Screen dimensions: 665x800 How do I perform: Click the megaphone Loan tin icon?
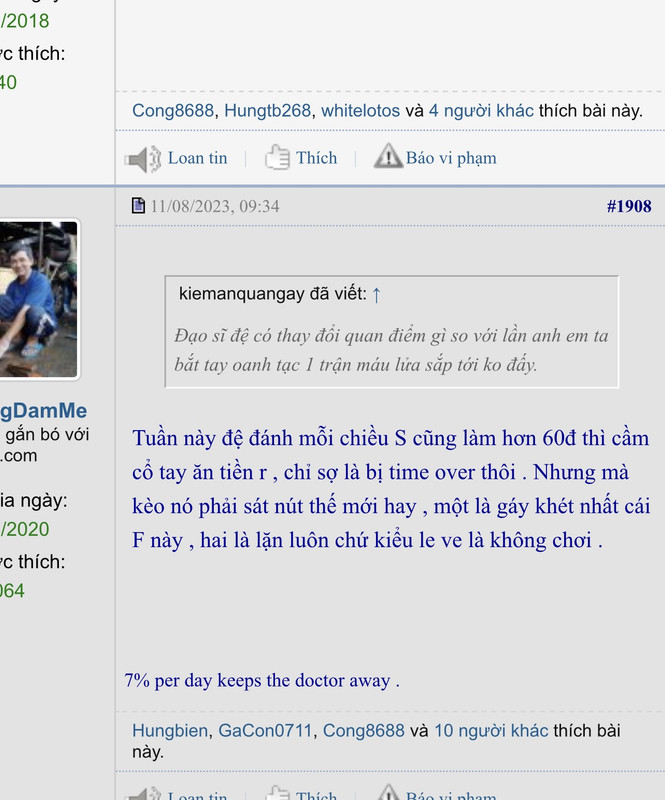(143, 159)
